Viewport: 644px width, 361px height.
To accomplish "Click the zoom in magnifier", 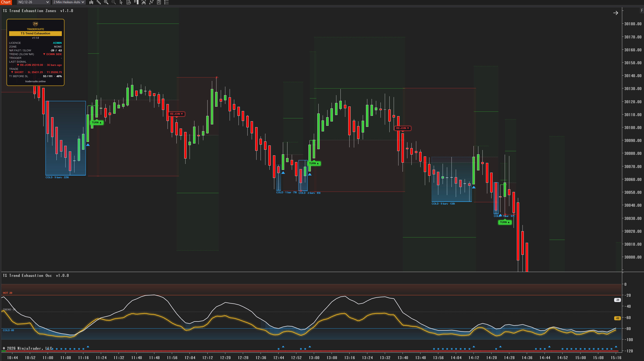I will click(106, 2).
